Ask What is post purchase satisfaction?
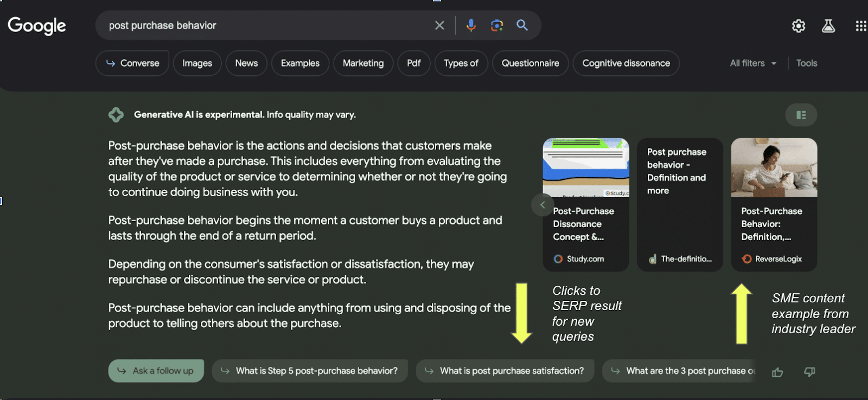This screenshot has width=868, height=400. [505, 371]
